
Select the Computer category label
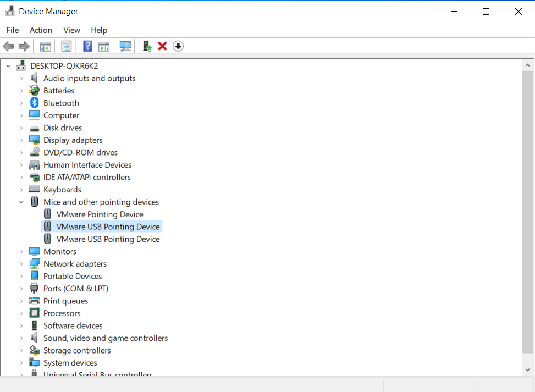coord(61,115)
